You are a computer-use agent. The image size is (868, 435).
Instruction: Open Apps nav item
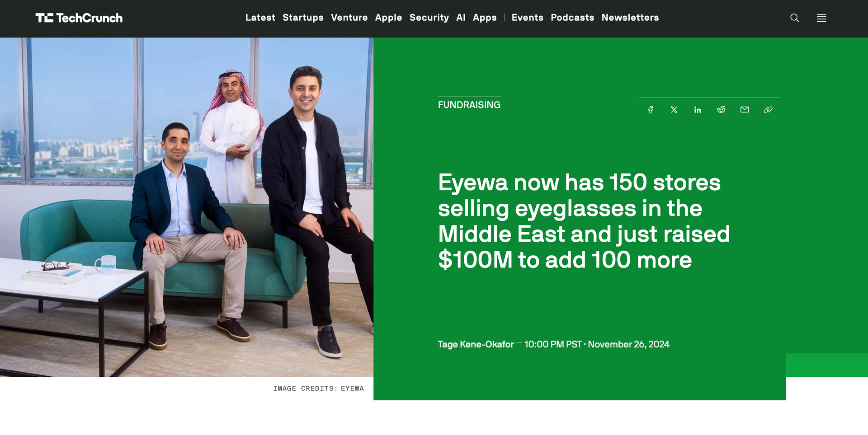[485, 18]
